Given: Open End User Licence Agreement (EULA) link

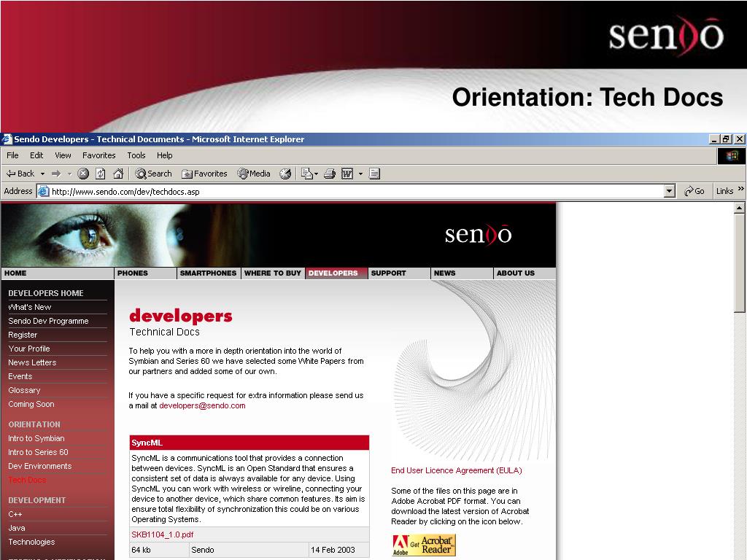Looking at the screenshot, I should 457,470.
